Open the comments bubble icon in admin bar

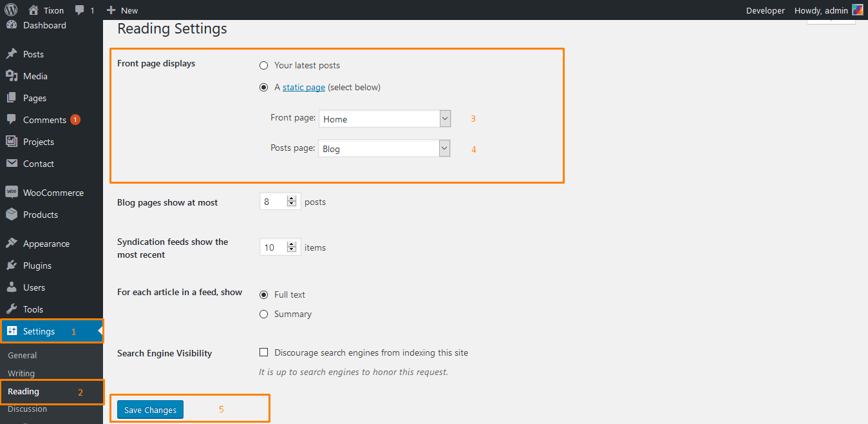[x=80, y=10]
